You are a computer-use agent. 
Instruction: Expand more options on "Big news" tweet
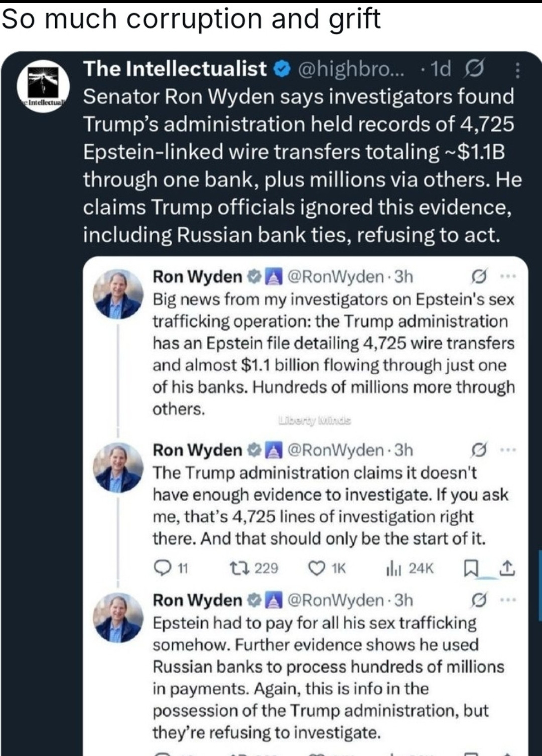(x=508, y=276)
